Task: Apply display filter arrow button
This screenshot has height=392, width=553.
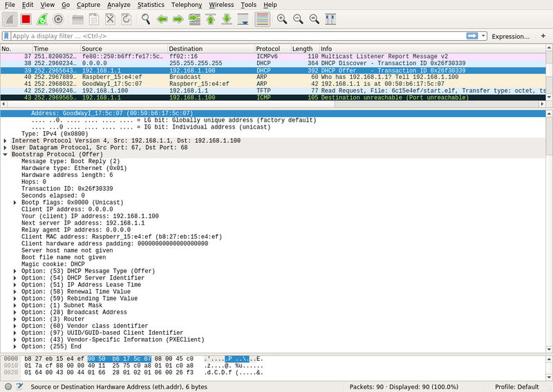Action: pyautogui.click(x=472, y=36)
